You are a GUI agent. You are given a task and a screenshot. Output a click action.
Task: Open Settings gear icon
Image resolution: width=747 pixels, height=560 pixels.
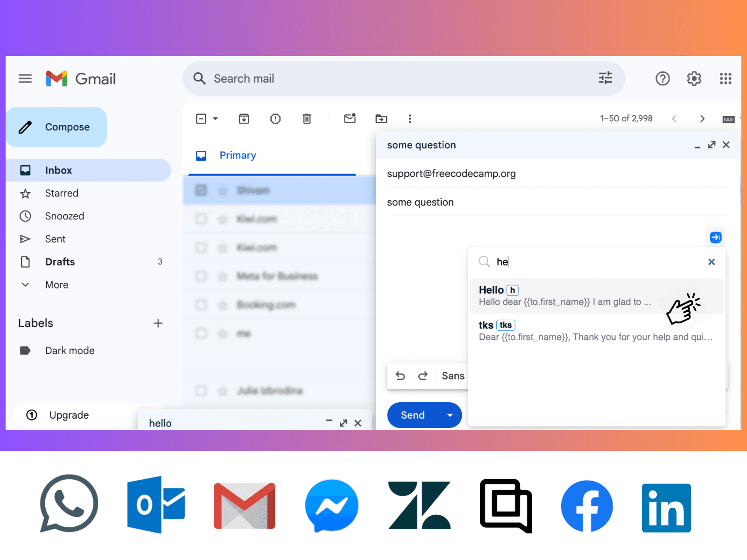[x=694, y=78]
